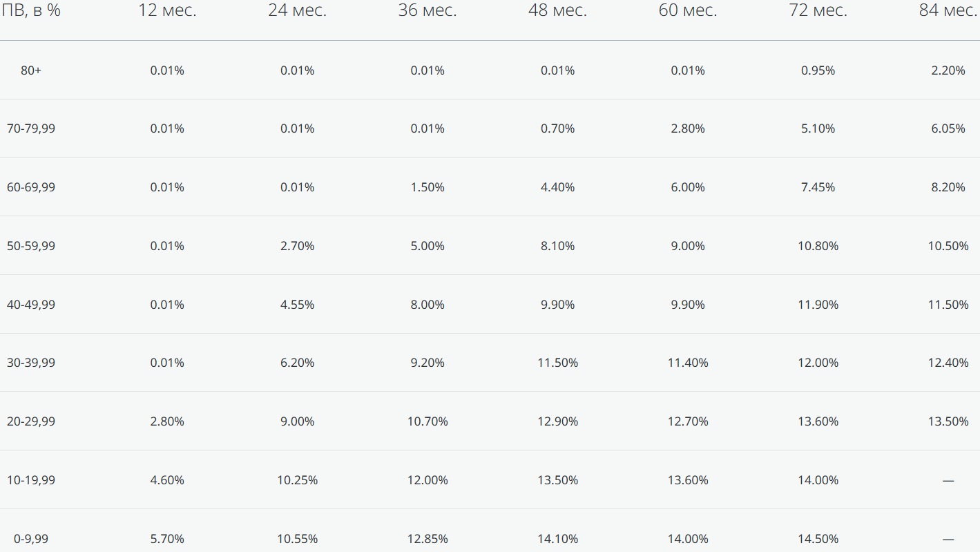Click the 4.55% rate cell
The width and height of the screenshot is (980, 552).
pos(298,305)
